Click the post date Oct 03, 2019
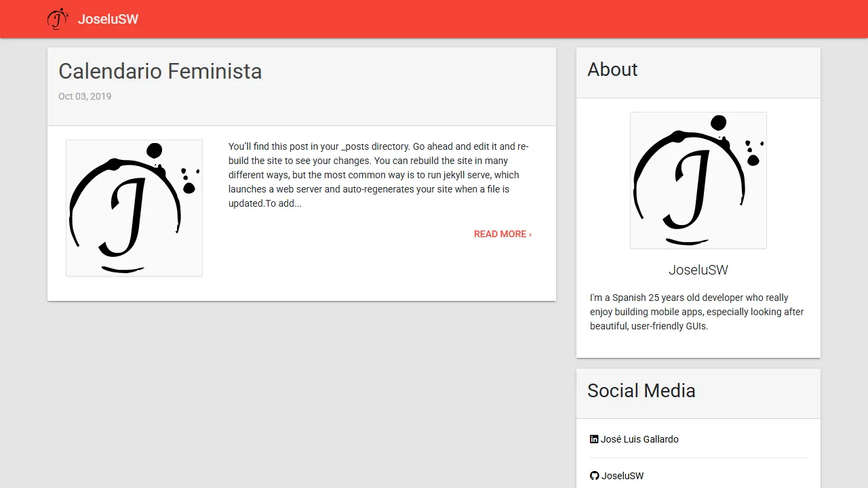Viewport: 868px width, 488px height. 84,96
